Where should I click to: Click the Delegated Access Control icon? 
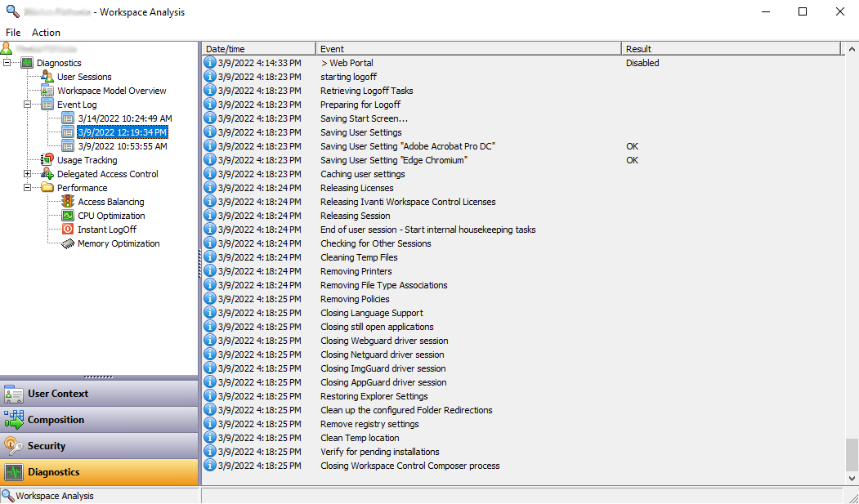(47, 174)
